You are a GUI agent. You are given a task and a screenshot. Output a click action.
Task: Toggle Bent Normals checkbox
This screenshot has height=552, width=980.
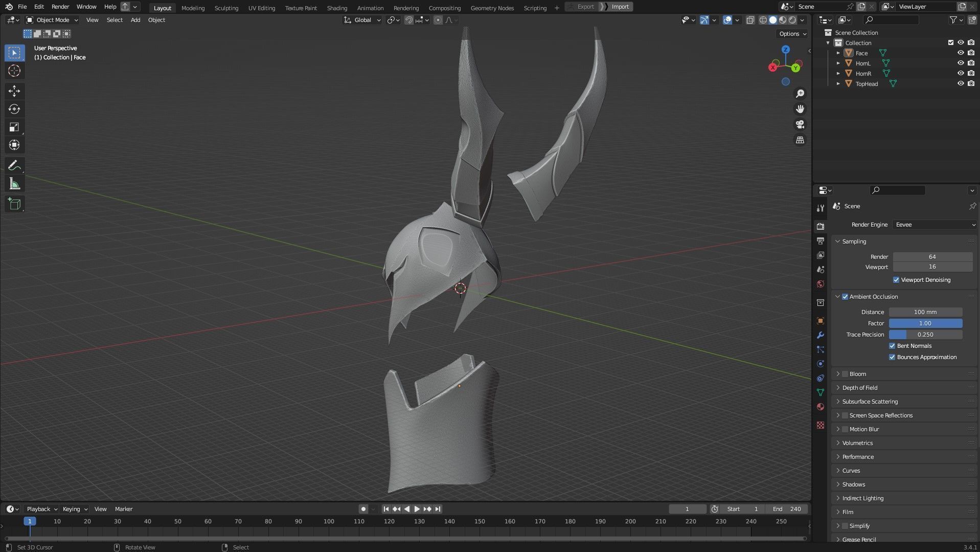(892, 346)
